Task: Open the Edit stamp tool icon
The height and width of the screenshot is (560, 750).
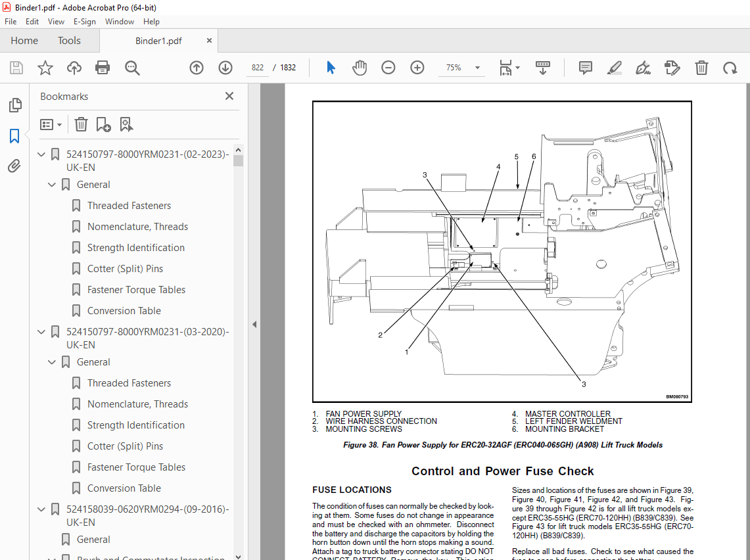Action: [672, 68]
